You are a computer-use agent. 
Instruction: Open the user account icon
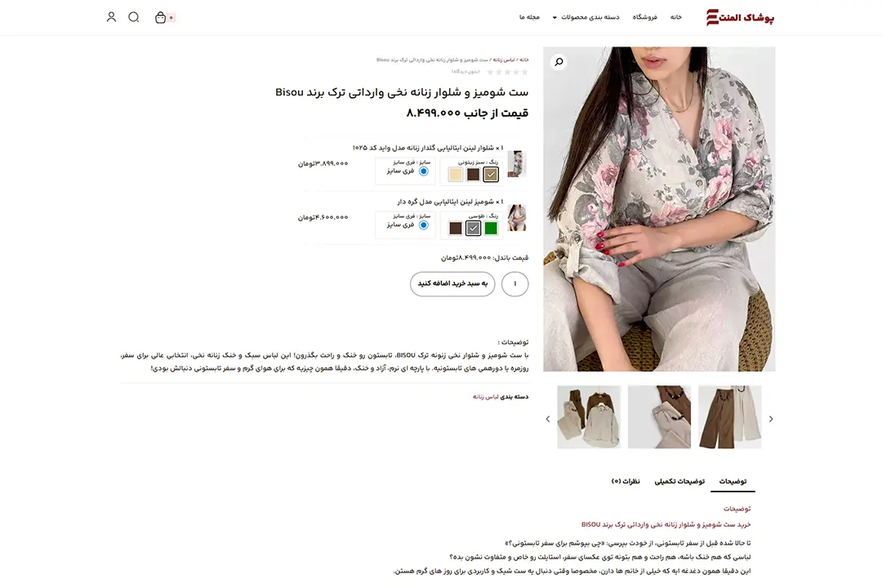click(x=111, y=17)
